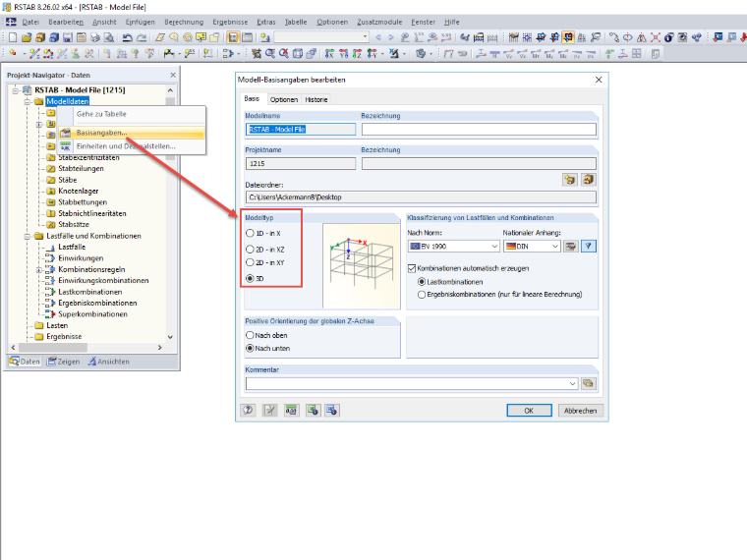Open print preview magnifier icon
747x560 pixels.
point(109,37)
